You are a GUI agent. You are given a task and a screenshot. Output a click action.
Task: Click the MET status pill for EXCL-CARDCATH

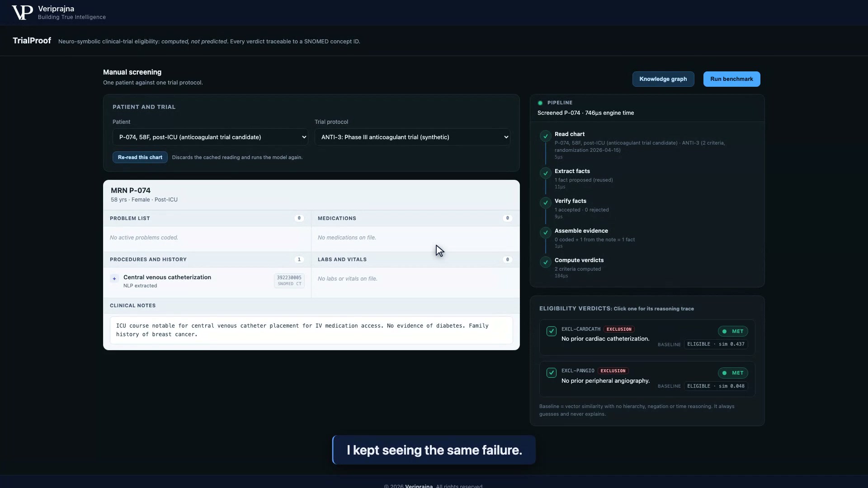pos(733,331)
